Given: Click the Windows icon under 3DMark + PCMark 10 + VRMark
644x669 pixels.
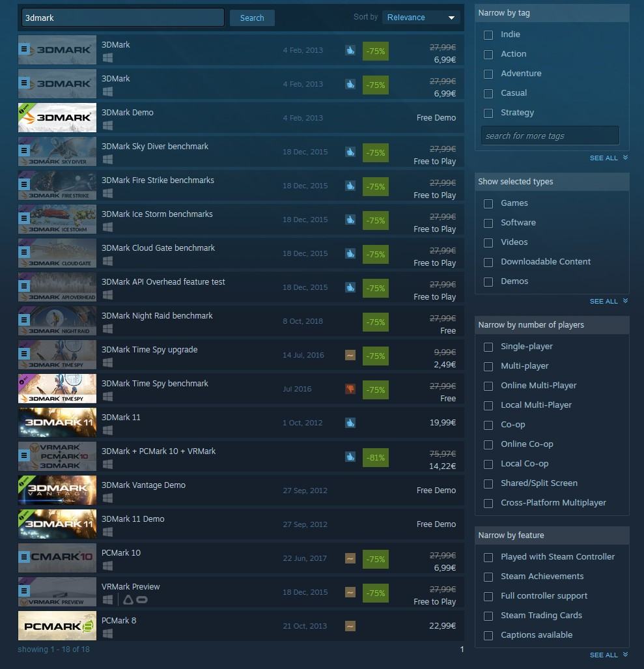Looking at the screenshot, I should (108, 464).
